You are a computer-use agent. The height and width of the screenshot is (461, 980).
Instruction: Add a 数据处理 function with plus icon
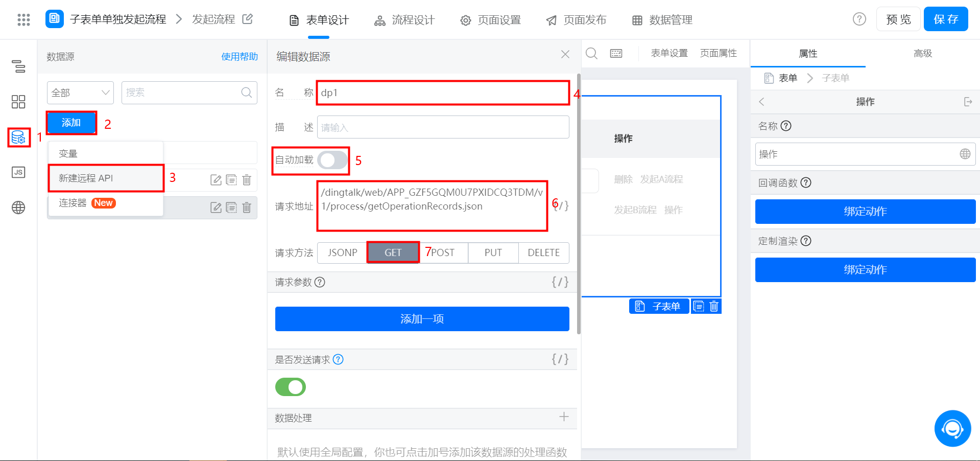(564, 417)
